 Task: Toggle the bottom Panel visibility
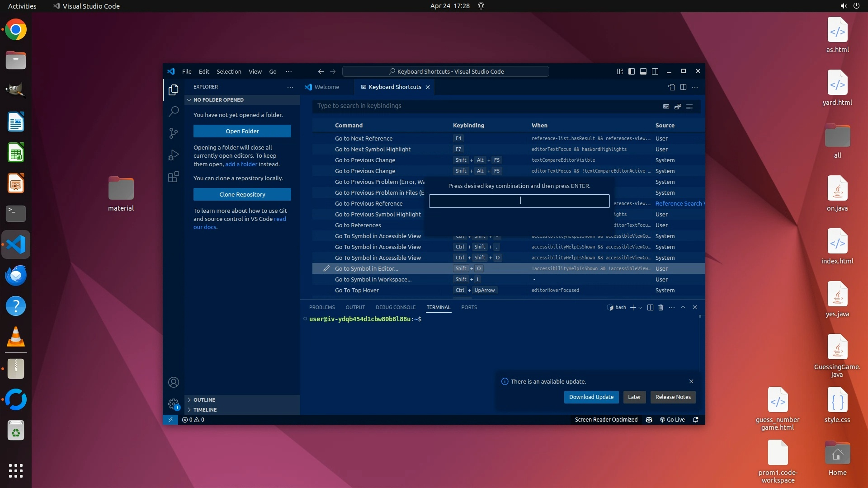tap(643, 71)
